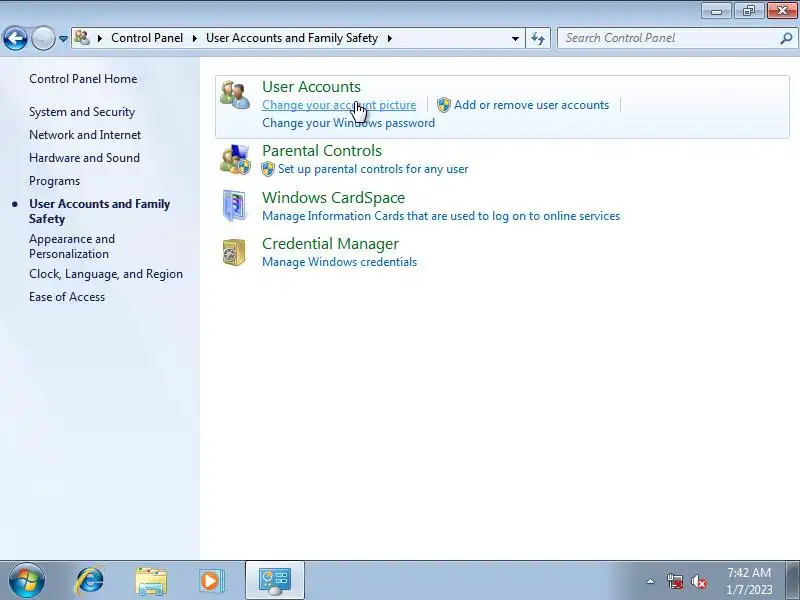Expand arrow after User Accounts and Family Safety

coord(390,38)
